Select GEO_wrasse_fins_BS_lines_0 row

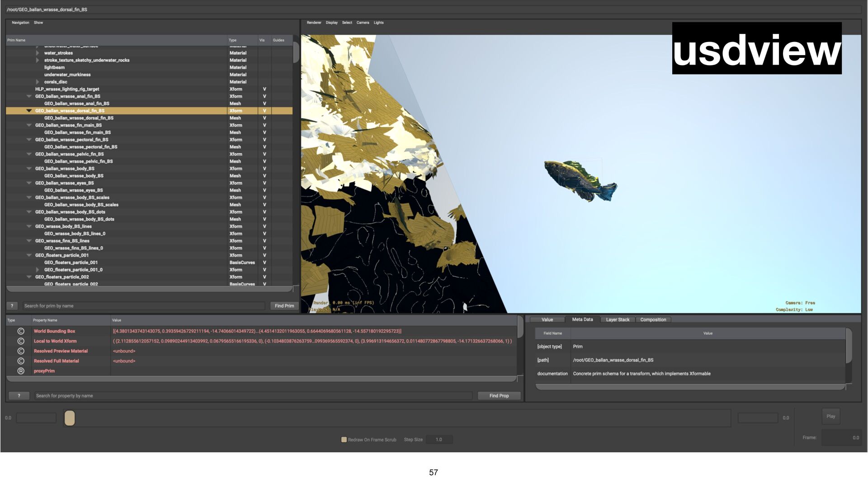tap(149, 248)
